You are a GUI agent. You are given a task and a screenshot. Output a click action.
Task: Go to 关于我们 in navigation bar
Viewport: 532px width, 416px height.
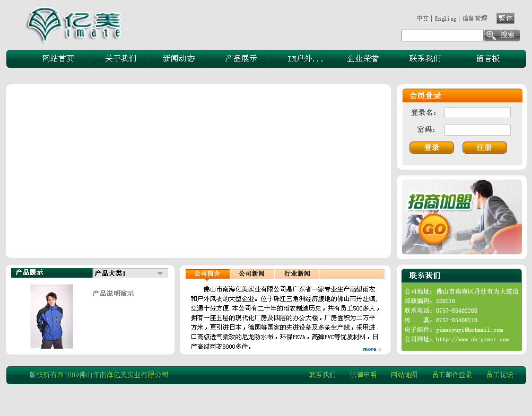pyautogui.click(x=120, y=59)
